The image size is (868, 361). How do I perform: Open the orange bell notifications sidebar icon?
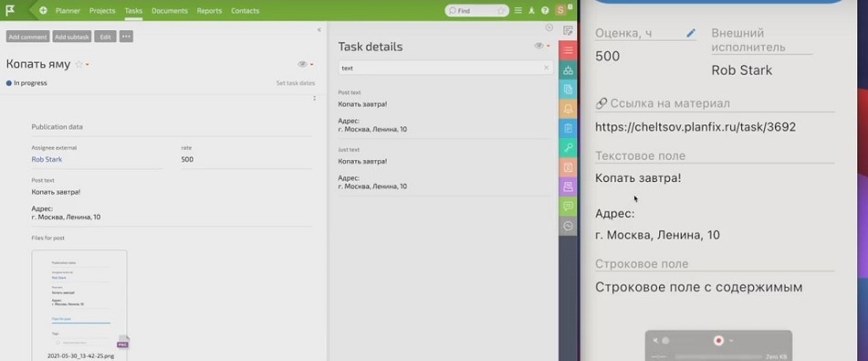[x=568, y=110]
